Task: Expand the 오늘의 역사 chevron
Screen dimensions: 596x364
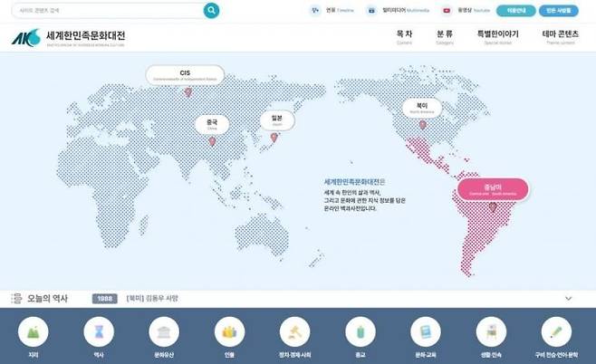Action: [568, 299]
